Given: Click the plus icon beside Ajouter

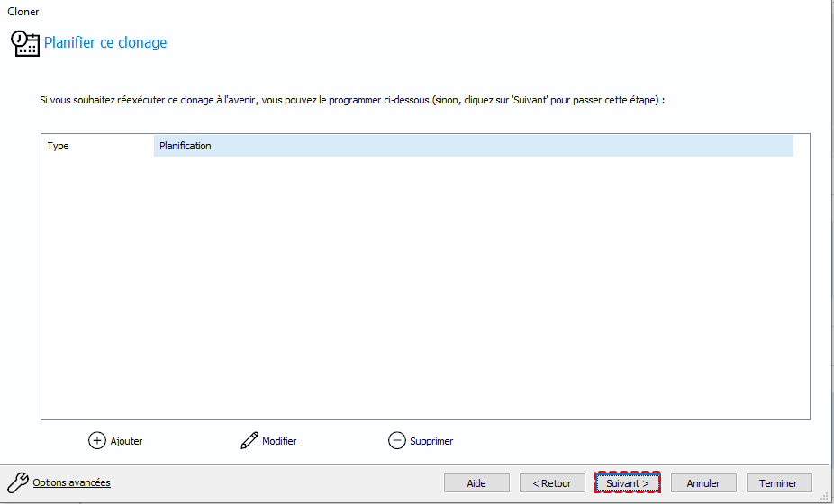Looking at the screenshot, I should pyautogui.click(x=96, y=441).
